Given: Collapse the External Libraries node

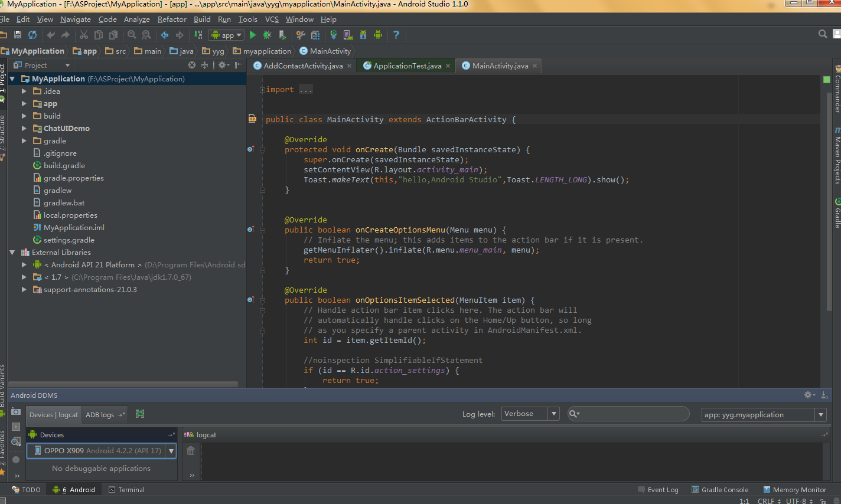Looking at the screenshot, I should pos(12,253).
